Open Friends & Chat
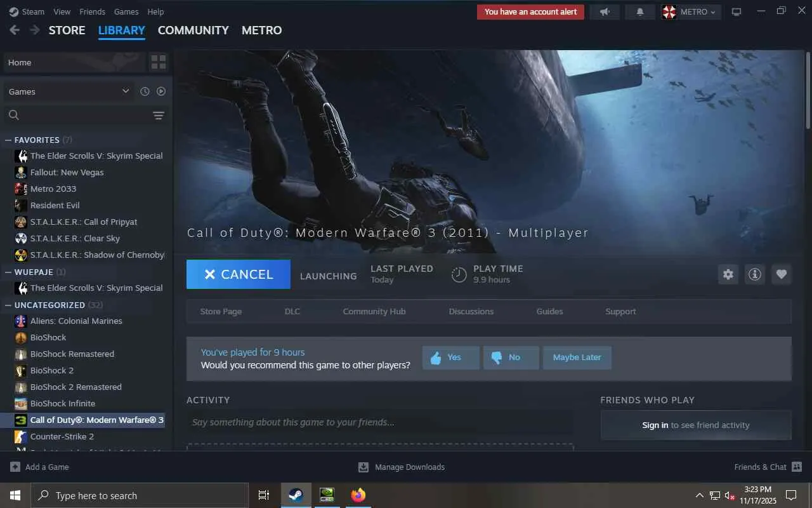Screen dimensions: 812x508 click(768, 467)
